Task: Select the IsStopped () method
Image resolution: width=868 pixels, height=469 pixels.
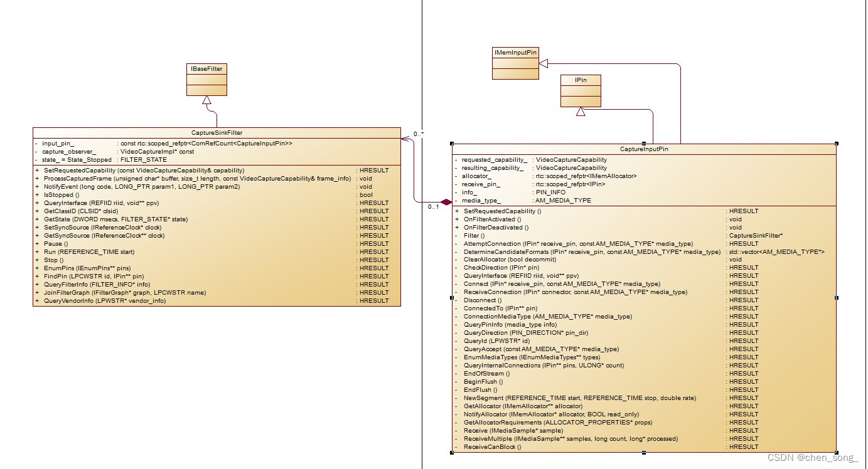Action: coord(217,195)
